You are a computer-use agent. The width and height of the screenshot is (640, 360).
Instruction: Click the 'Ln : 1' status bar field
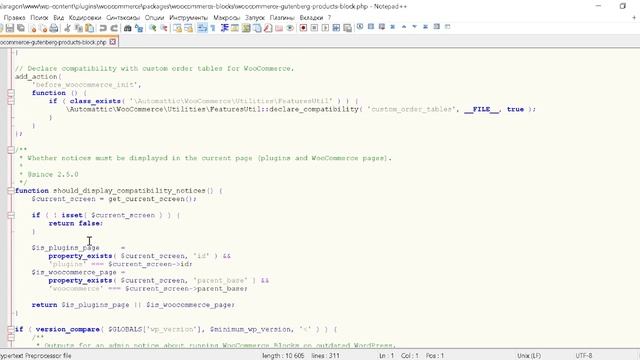386,356
